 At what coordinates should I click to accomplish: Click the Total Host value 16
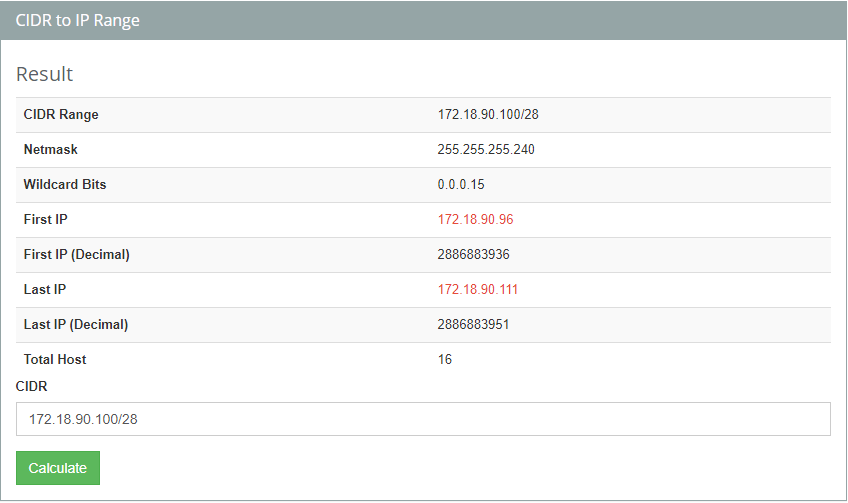pos(445,359)
